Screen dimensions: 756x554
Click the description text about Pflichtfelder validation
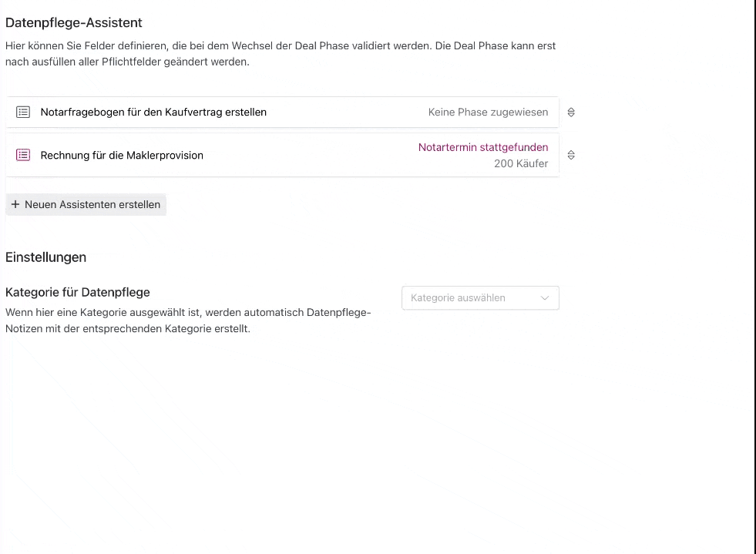[281, 53]
